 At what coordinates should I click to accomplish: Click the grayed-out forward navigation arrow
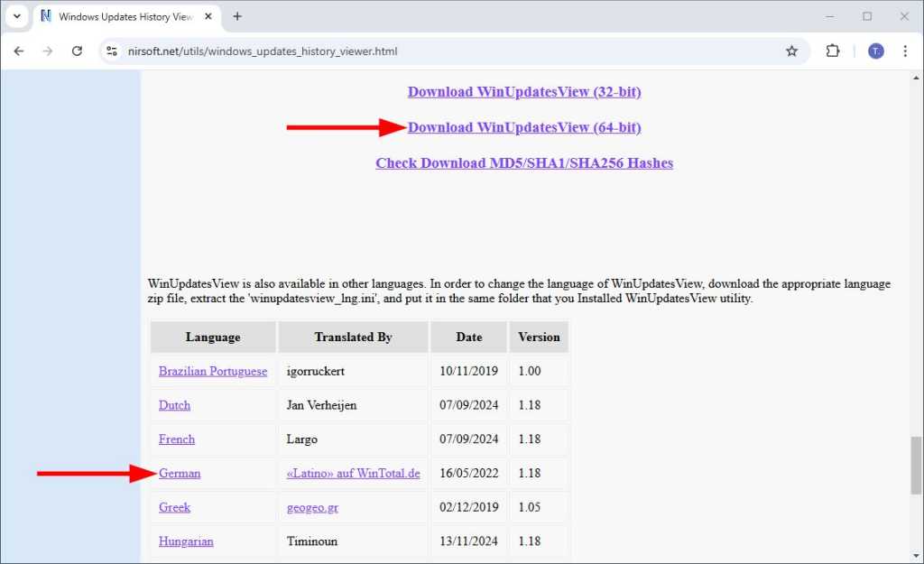click(x=48, y=51)
